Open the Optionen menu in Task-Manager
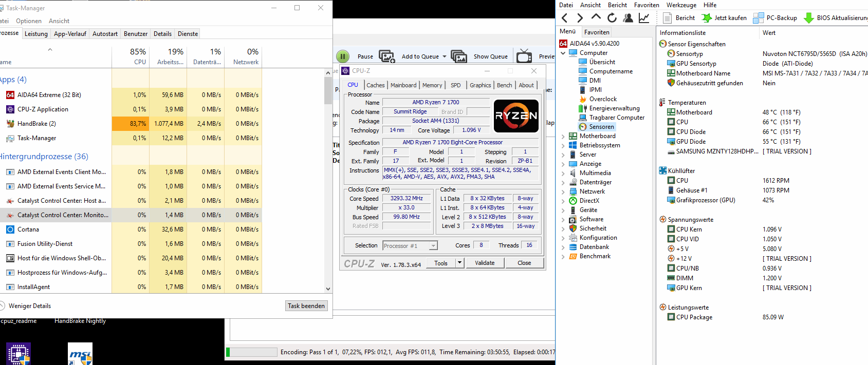This screenshot has width=868, height=365. click(29, 21)
